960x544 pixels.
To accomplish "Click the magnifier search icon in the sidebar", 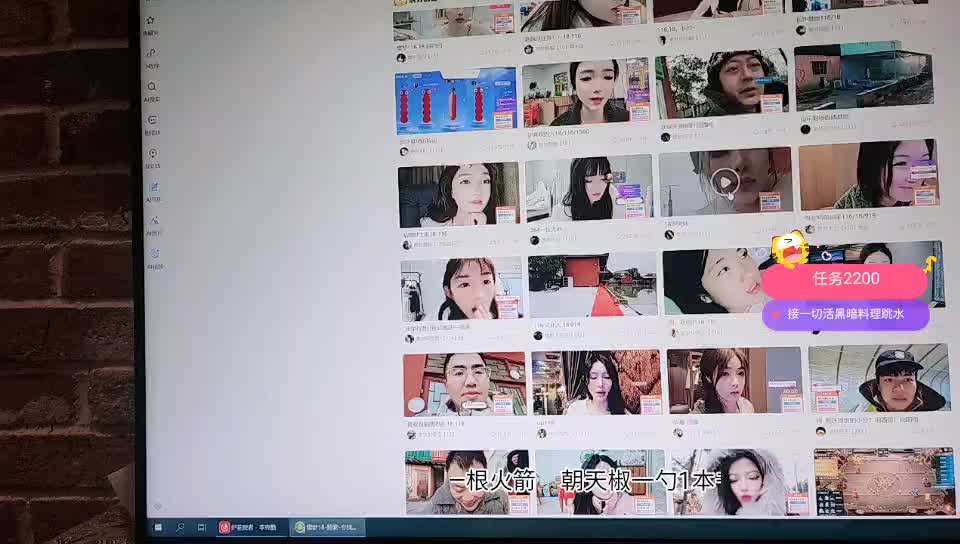I will pos(152,86).
